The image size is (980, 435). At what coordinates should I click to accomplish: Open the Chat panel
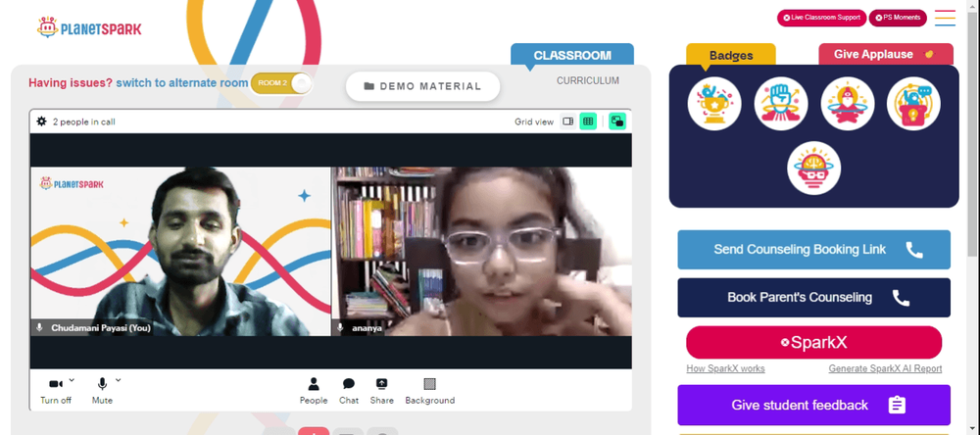(349, 391)
